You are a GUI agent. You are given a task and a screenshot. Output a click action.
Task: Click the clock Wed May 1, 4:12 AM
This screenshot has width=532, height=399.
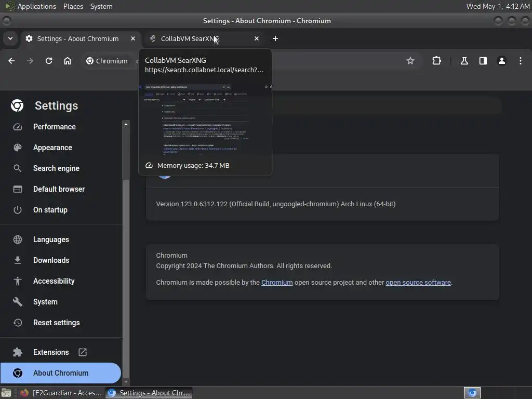pos(498,6)
